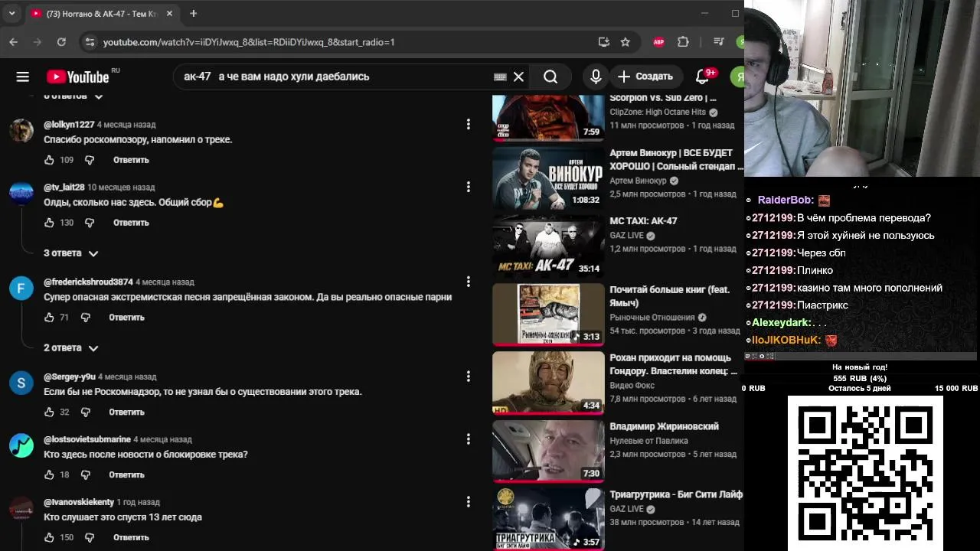Expand 3 ответа replies
This screenshot has width=980, height=551.
pyautogui.click(x=71, y=253)
